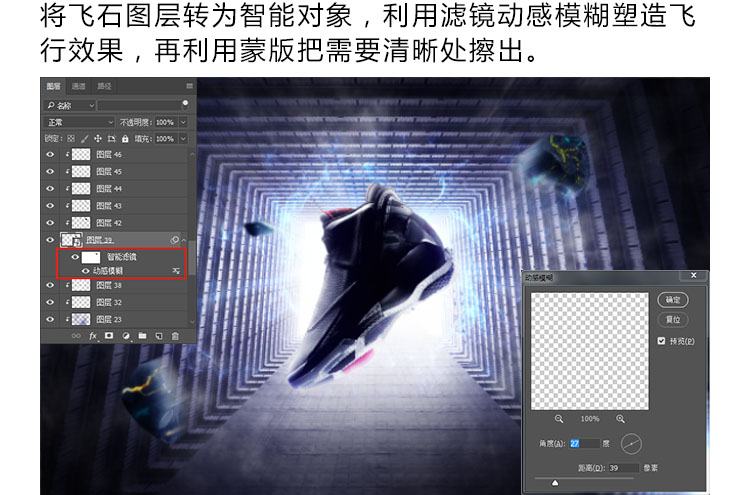
Task: Open 不透明度 opacity dropdown arrow
Action: [x=183, y=122]
